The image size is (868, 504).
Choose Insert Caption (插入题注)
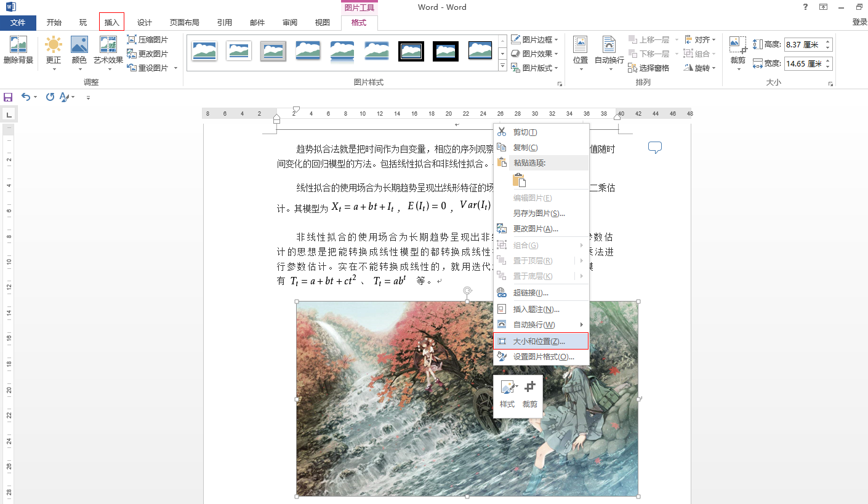pos(541,310)
